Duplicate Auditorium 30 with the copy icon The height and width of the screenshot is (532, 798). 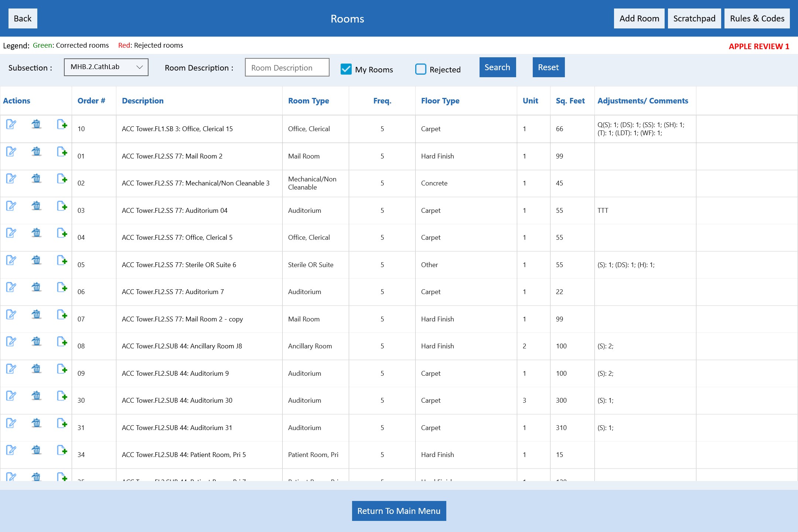point(62,396)
